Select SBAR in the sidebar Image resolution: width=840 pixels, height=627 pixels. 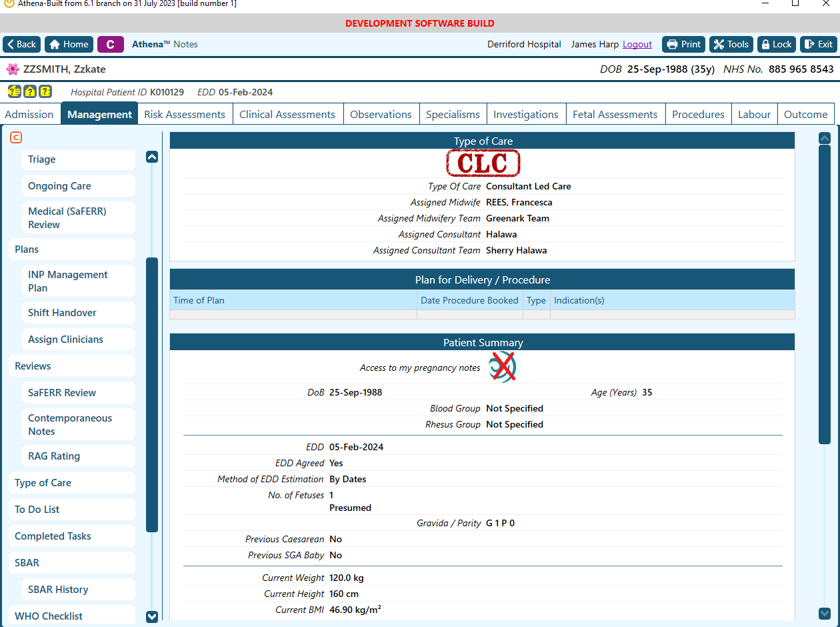click(71, 563)
